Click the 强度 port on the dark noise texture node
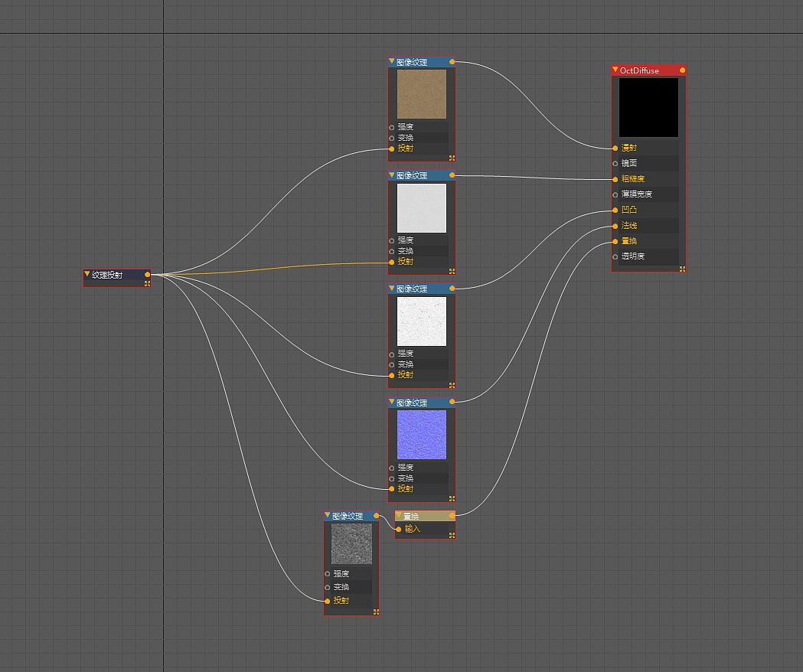 pyautogui.click(x=327, y=574)
